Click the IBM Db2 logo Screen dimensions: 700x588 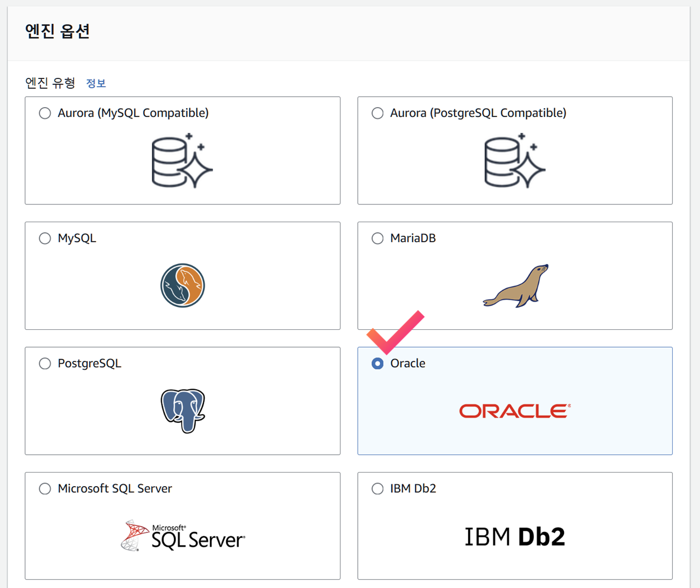(x=515, y=537)
